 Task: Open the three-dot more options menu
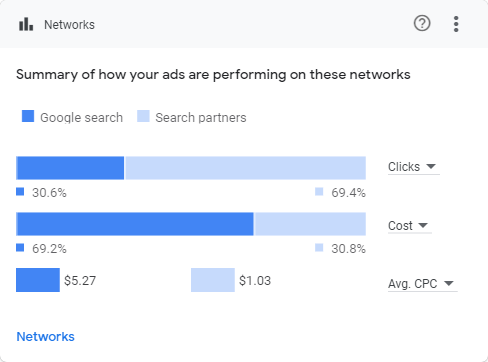click(x=456, y=24)
